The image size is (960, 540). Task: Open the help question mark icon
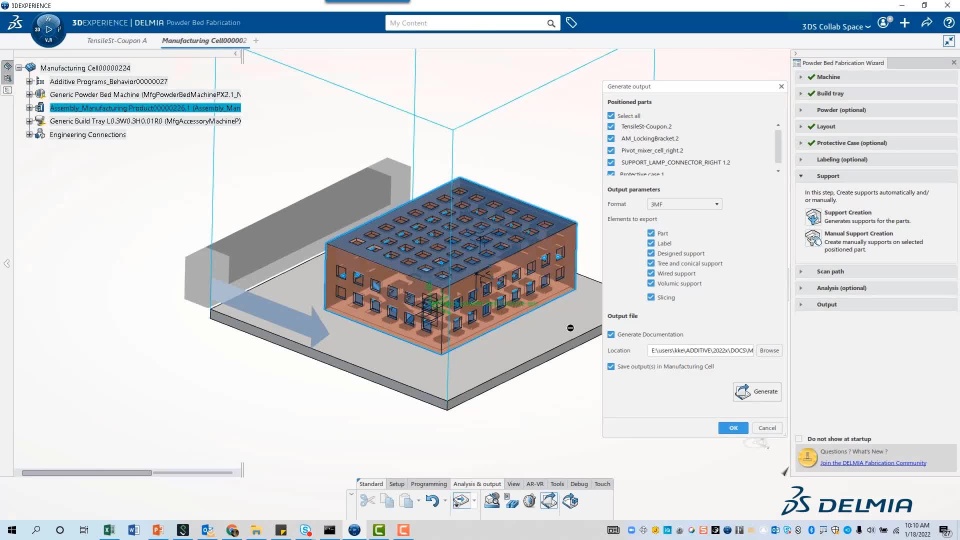(x=949, y=23)
